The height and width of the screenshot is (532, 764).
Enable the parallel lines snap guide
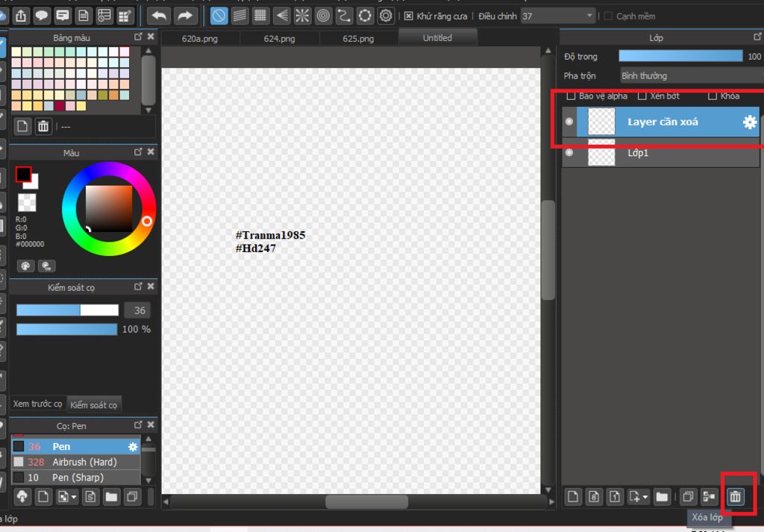pos(239,16)
